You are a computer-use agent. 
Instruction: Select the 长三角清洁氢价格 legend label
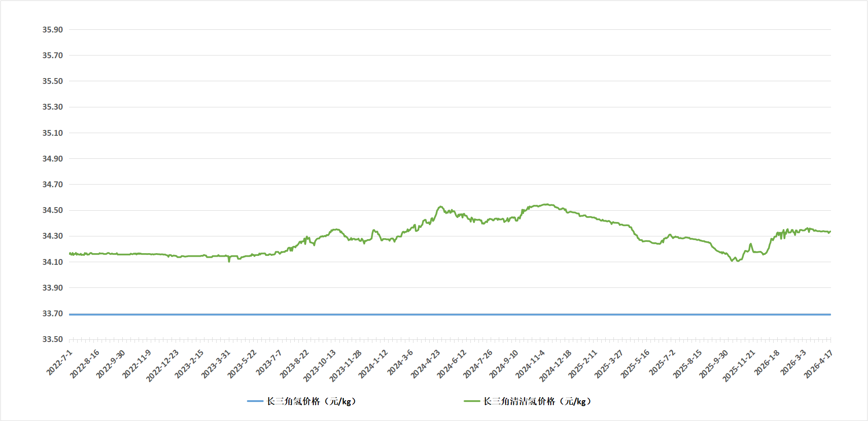tap(537, 401)
